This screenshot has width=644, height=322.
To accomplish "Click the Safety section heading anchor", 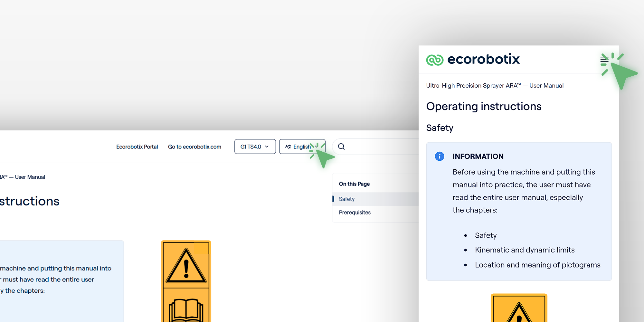I will 440,128.
